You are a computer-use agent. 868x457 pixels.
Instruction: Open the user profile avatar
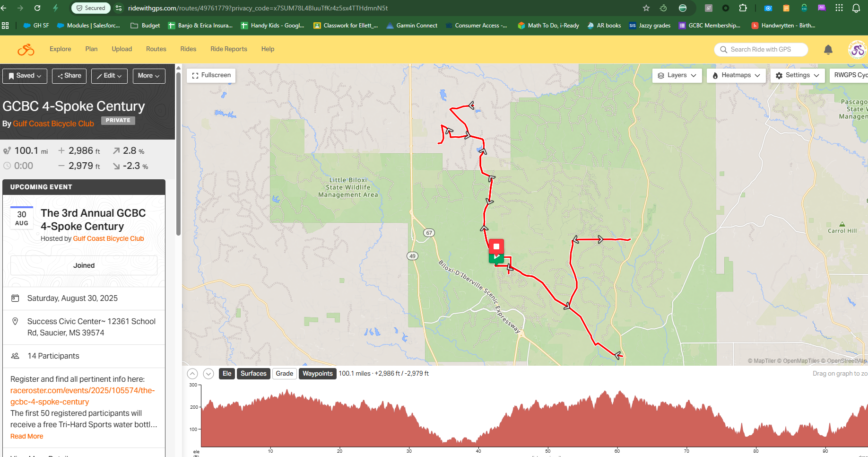pyautogui.click(x=858, y=50)
